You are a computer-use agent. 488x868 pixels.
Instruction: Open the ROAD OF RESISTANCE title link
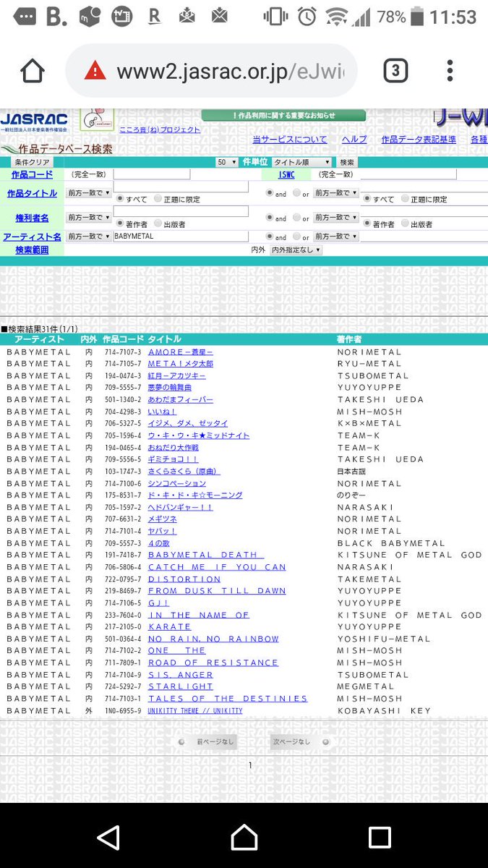pos(213,663)
